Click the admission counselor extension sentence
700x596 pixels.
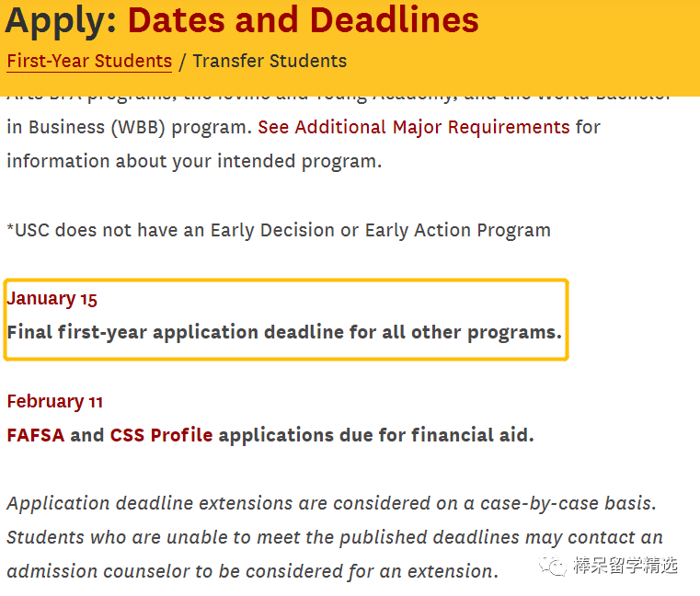(253, 571)
